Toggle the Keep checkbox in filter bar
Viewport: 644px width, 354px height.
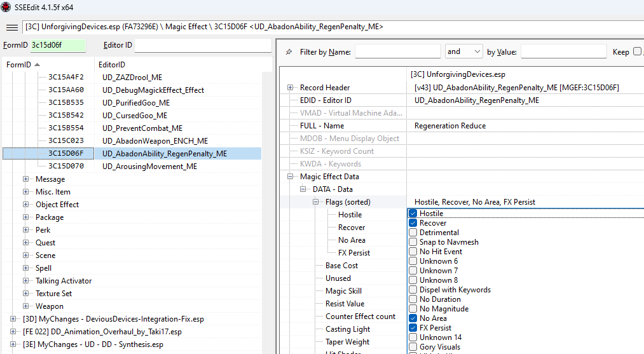637,51
